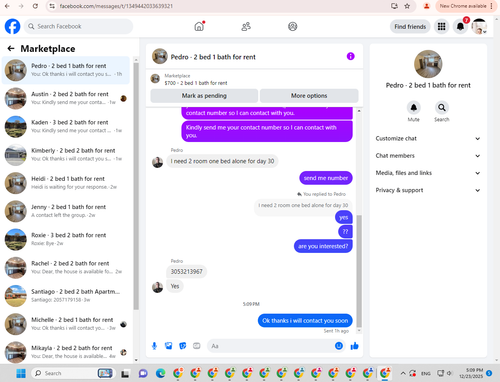Viewport: 500px width, 382px height.
Task: Expand Chat members section
Action: pyautogui.click(x=428, y=156)
